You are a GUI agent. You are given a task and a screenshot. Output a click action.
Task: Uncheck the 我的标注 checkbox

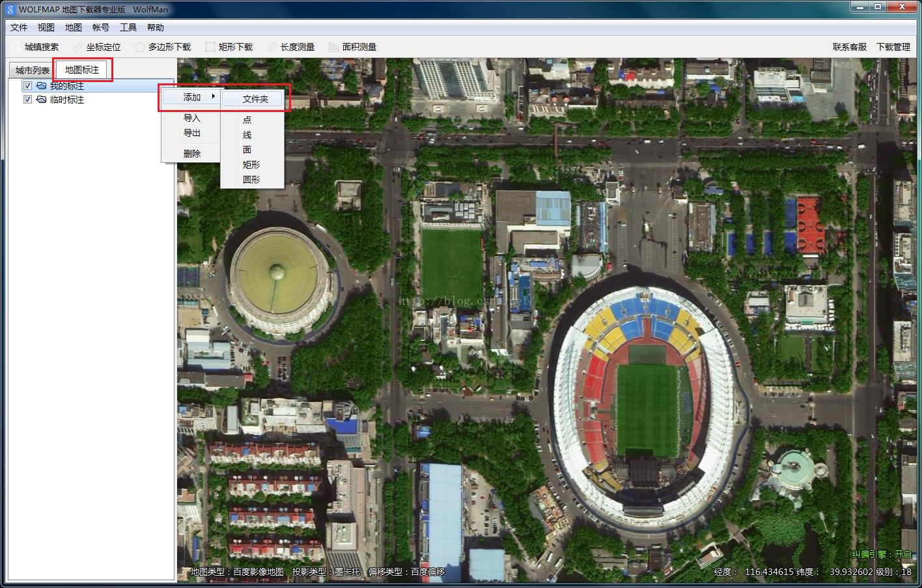pos(27,86)
